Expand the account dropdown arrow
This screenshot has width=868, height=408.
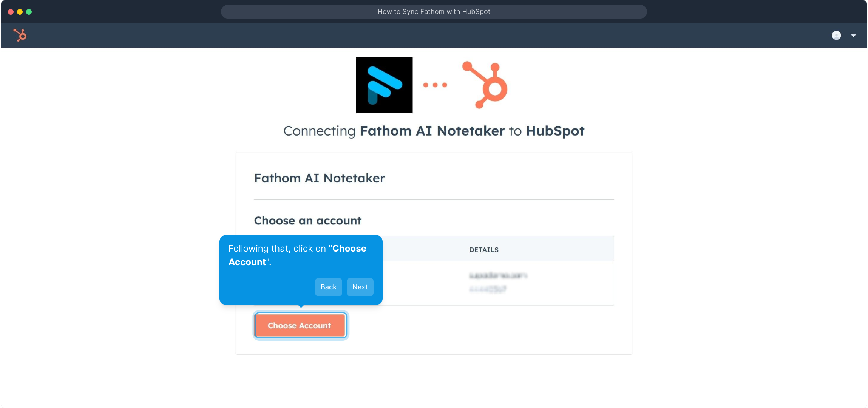click(853, 36)
